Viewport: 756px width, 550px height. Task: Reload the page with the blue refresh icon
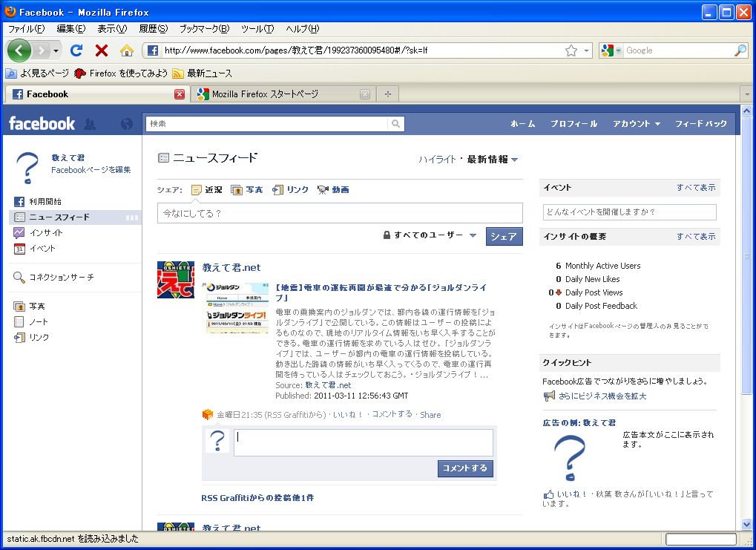[x=76, y=50]
